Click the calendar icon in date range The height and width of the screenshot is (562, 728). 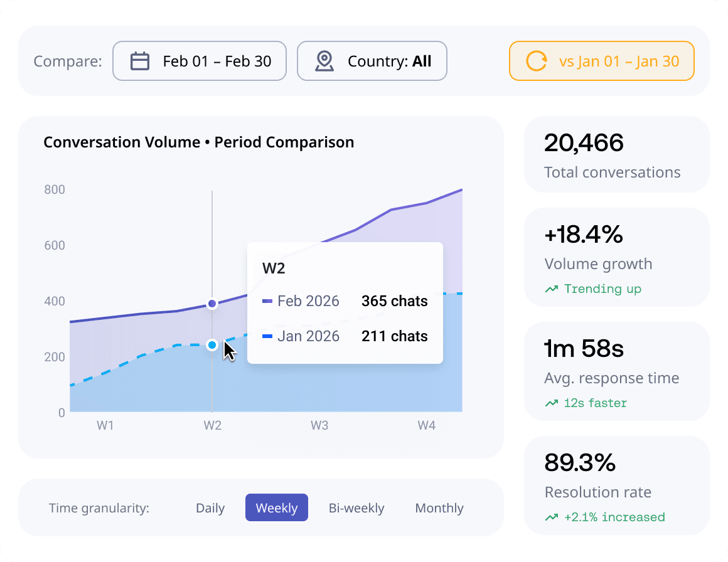point(140,61)
